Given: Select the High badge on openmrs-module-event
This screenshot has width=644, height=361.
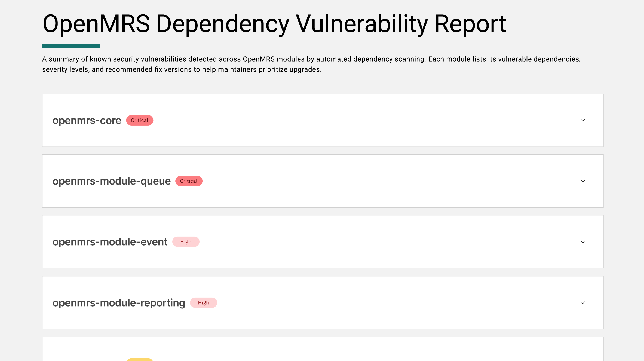Looking at the screenshot, I should click(x=186, y=242).
